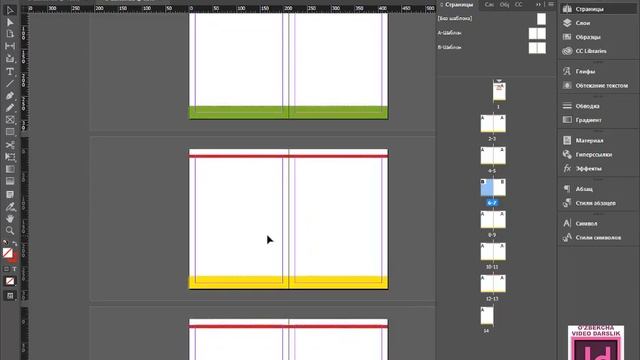Open the Pages panel flyout menu

551,4
